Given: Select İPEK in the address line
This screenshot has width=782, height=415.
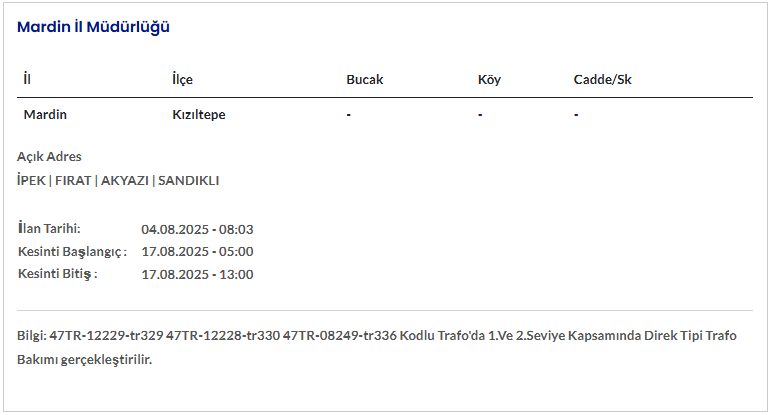Looking at the screenshot, I should click(x=30, y=181).
